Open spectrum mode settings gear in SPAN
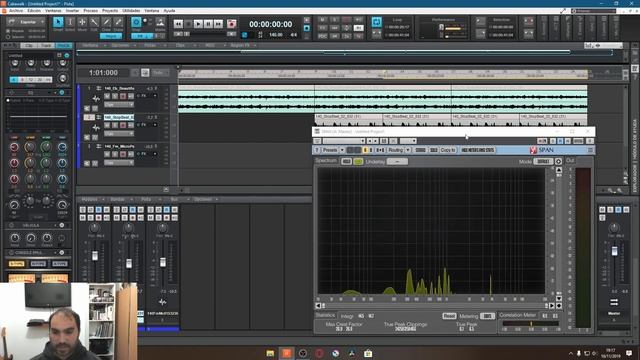 click(558, 162)
